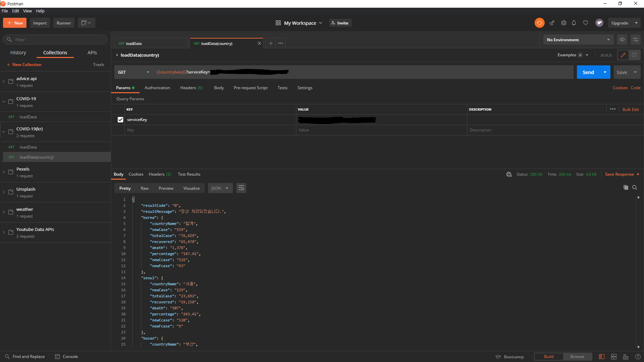
Task: Uncheck the serviceKey parameter checkbox
Action: 120,120
